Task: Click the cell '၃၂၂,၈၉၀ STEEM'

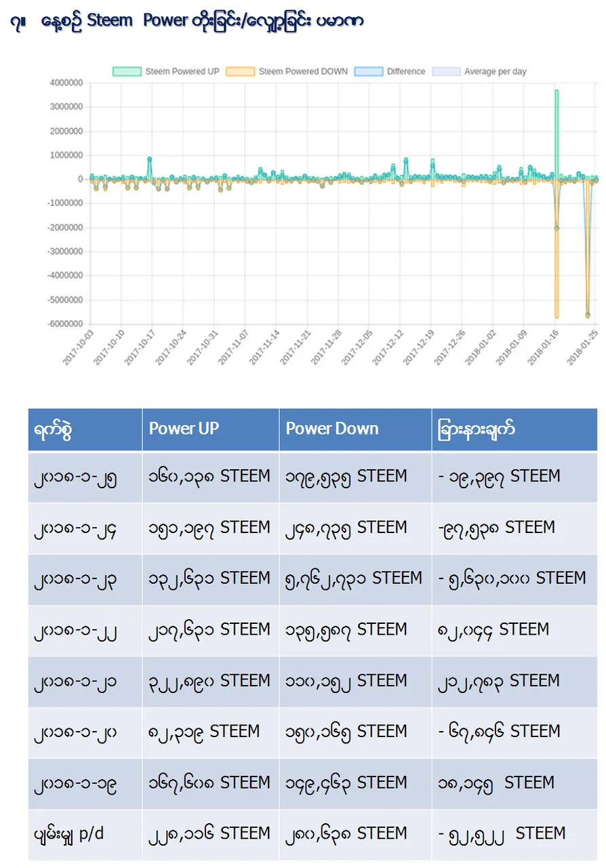Action: tap(211, 682)
